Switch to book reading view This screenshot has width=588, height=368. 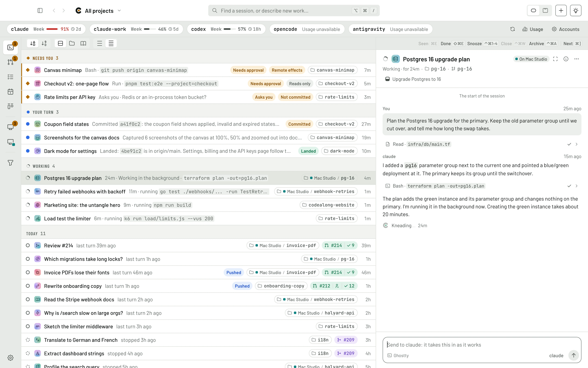click(83, 43)
